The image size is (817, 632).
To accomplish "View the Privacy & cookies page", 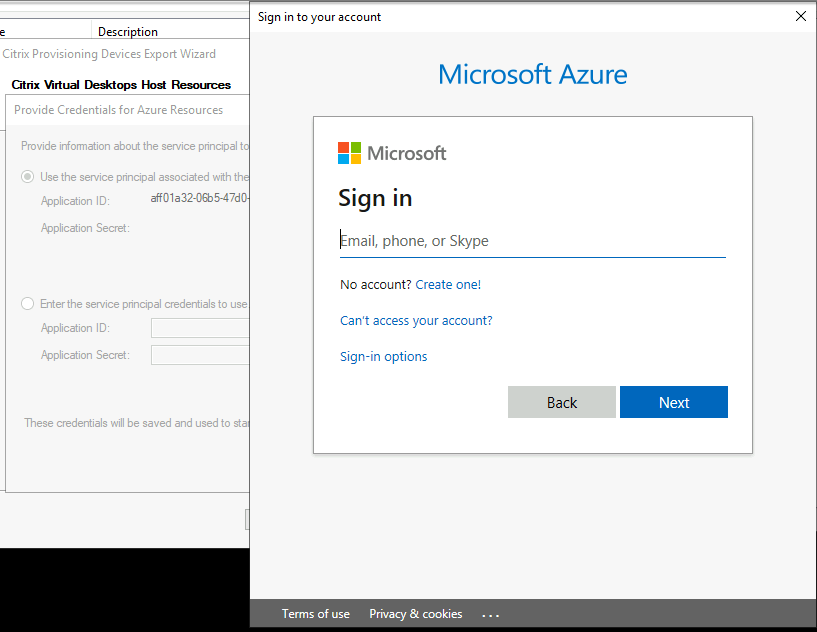I will coord(415,614).
